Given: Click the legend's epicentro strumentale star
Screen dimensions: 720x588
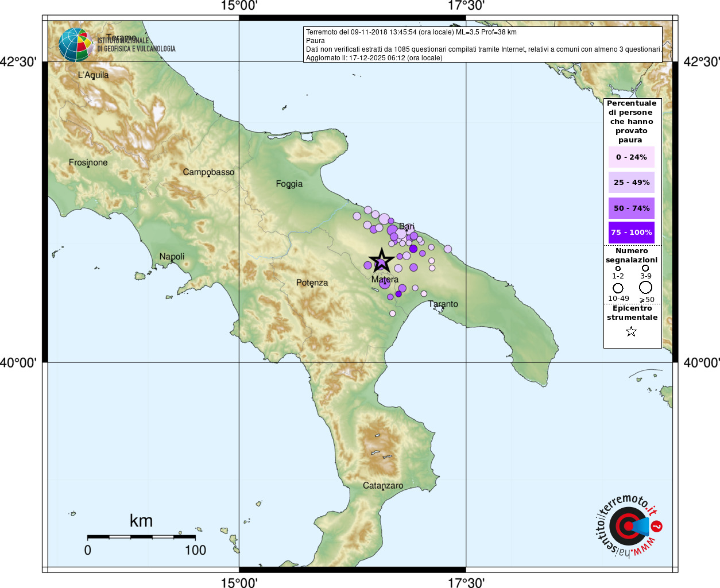Looking at the screenshot, I should [x=631, y=331].
